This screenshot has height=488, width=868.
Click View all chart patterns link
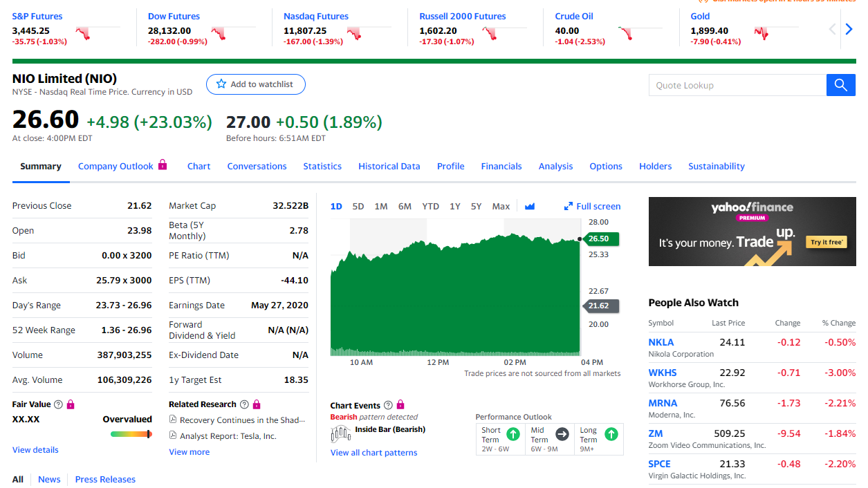373,453
